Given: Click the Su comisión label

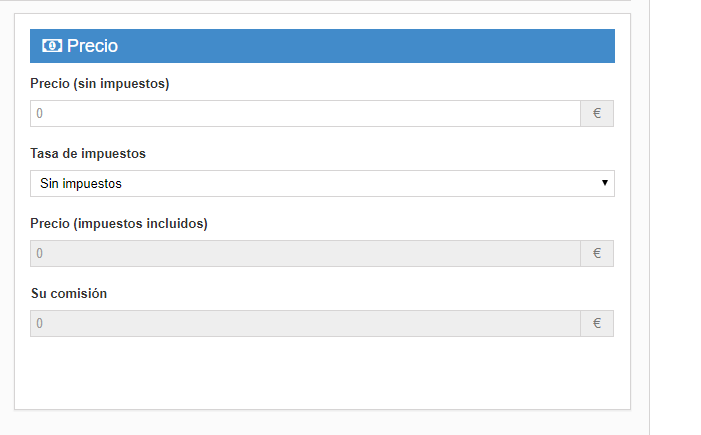Looking at the screenshot, I should pos(69,294).
